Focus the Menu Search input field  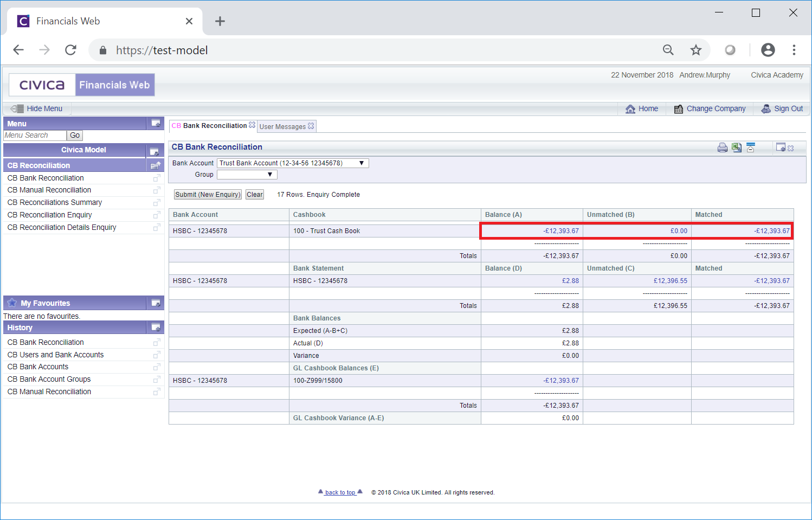pyautogui.click(x=35, y=136)
